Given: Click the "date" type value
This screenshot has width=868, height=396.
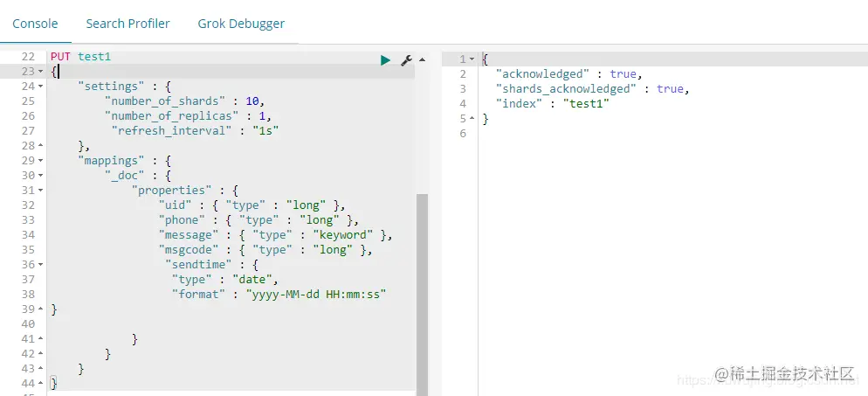Looking at the screenshot, I should 252,279.
